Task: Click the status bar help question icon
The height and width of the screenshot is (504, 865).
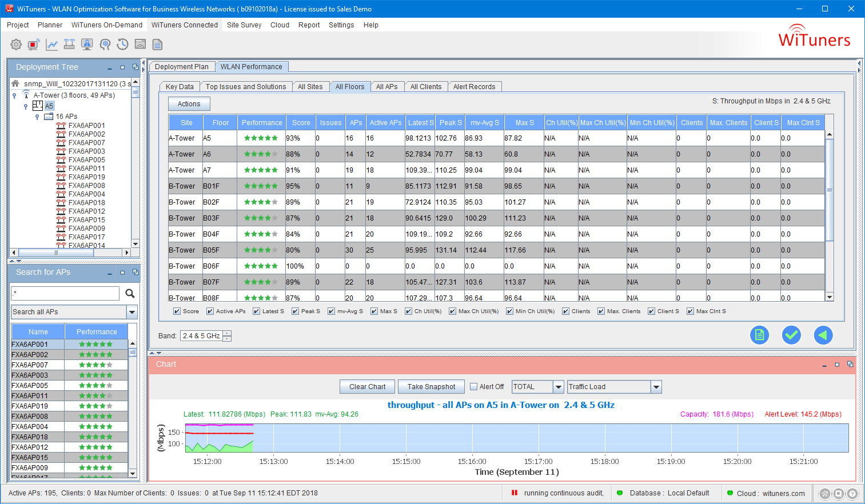Action: coord(852,494)
